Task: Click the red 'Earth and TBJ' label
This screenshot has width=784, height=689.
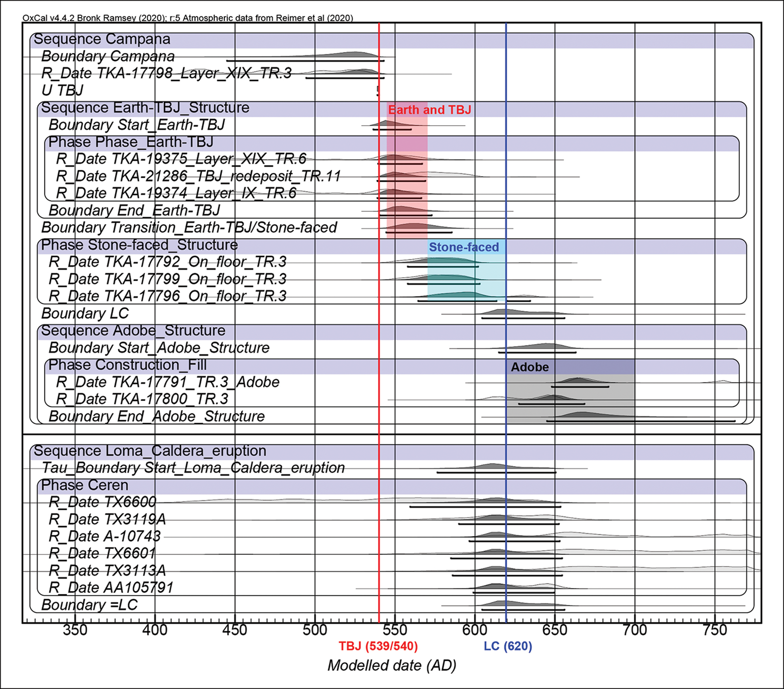Action: pyautogui.click(x=429, y=110)
